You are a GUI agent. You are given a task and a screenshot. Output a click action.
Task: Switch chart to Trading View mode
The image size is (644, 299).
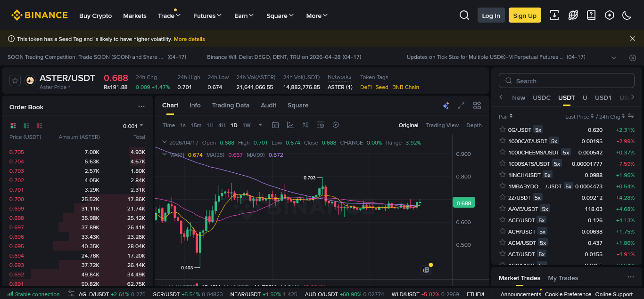442,125
